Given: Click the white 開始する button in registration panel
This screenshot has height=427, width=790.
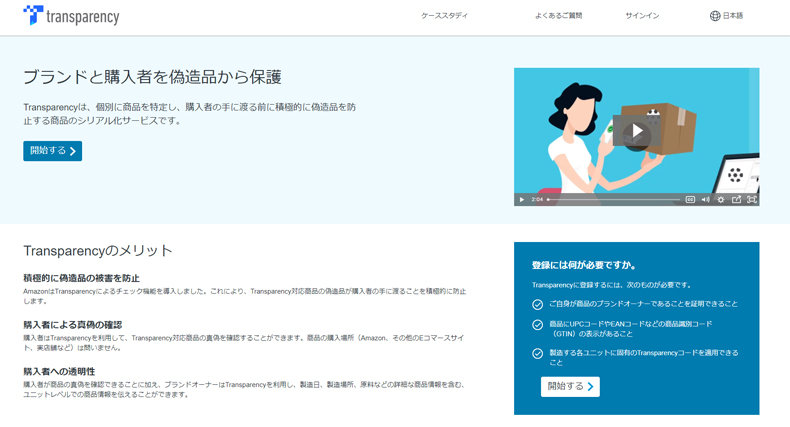Looking at the screenshot, I should pyautogui.click(x=570, y=386).
